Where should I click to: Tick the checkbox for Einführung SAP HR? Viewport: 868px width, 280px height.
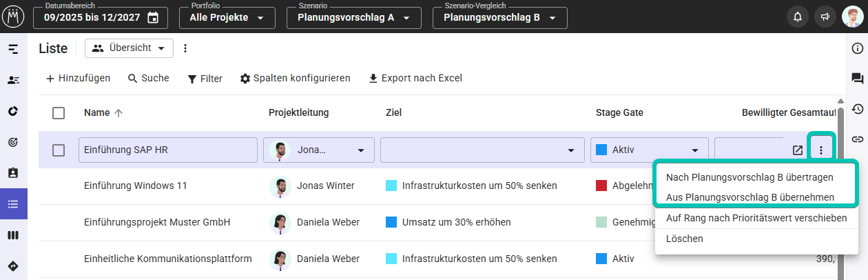(x=59, y=150)
